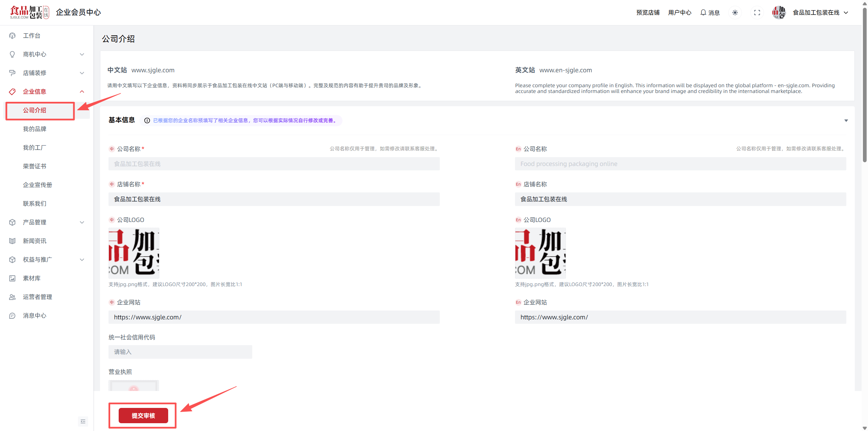The width and height of the screenshot is (868, 431).
Task: Click the sidebar collapse icon at bottom
Action: click(x=83, y=421)
